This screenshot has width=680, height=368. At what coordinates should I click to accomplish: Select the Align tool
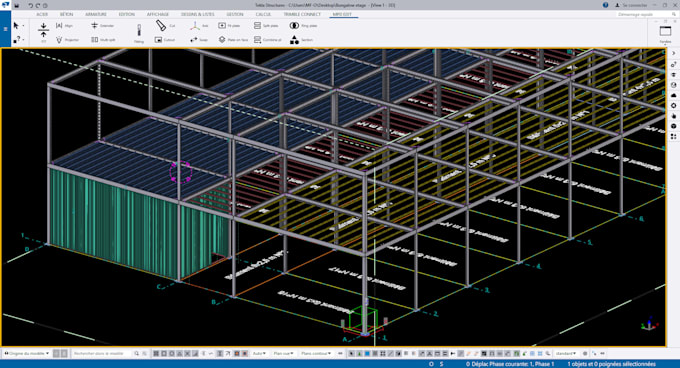click(65, 26)
